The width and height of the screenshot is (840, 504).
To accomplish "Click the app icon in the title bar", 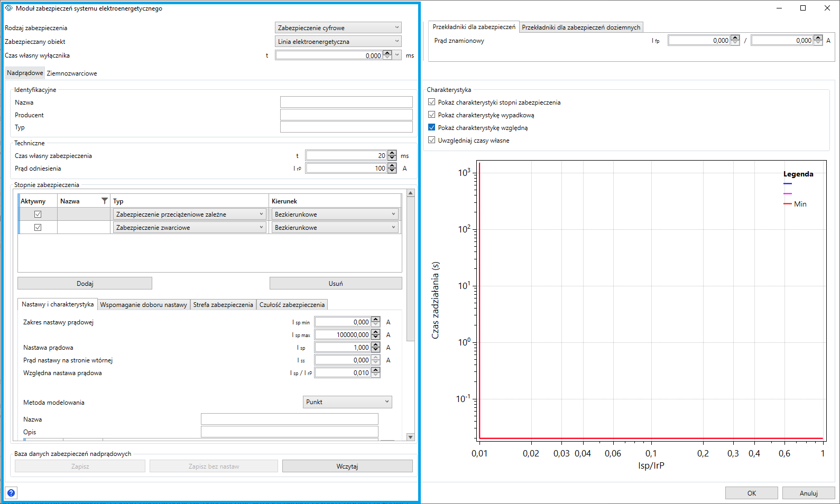I will click(x=8, y=8).
